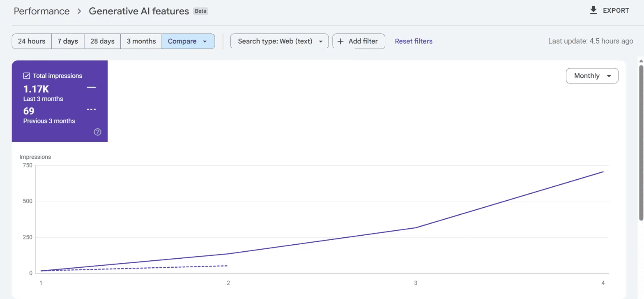Click the 750 y-axis label
This screenshot has width=644, height=299.
27,165
